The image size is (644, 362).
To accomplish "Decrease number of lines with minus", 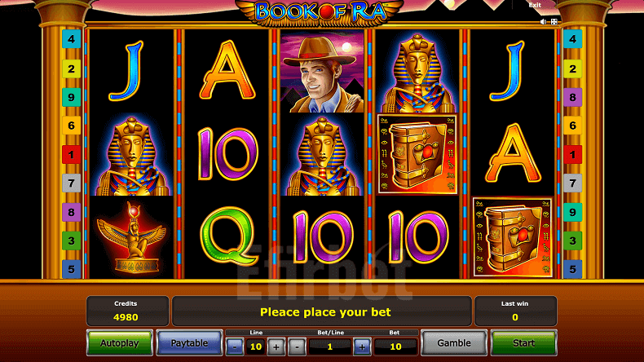I will click(235, 347).
